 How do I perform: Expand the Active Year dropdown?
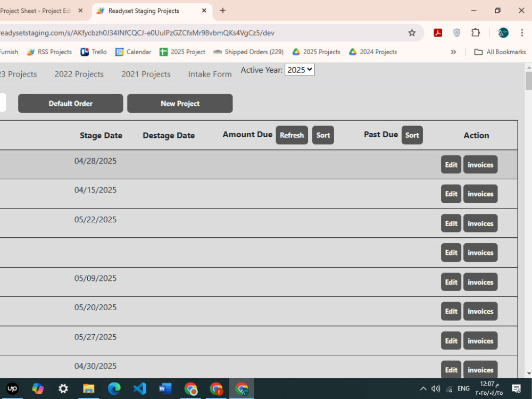click(300, 70)
